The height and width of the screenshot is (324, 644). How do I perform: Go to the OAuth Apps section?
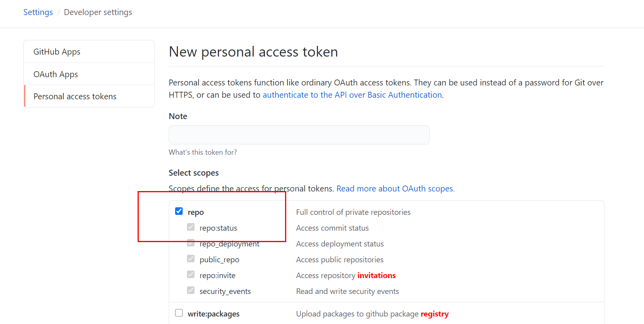[56, 74]
